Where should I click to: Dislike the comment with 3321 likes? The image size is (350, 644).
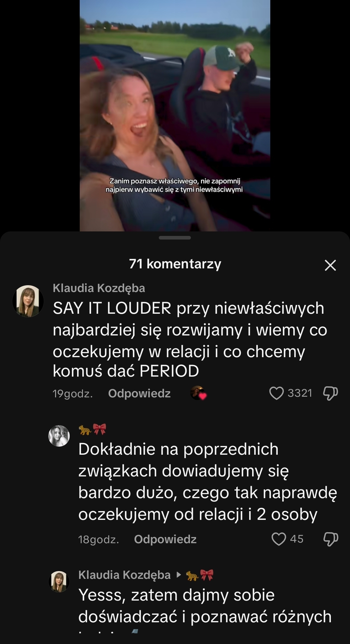tap(331, 393)
